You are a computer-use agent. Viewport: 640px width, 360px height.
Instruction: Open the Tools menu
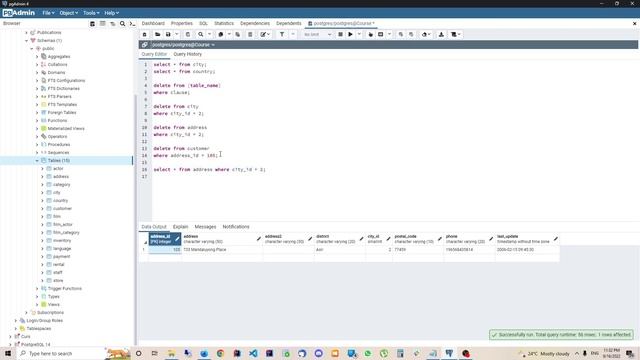tap(91, 13)
